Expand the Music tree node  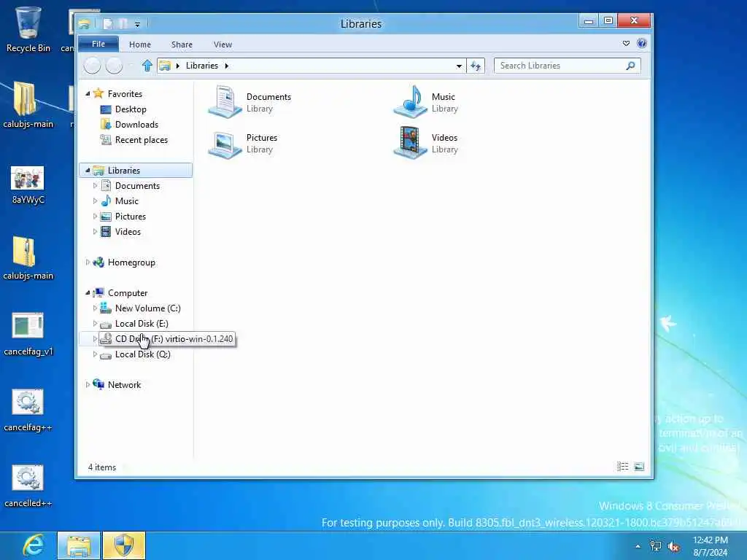click(95, 201)
